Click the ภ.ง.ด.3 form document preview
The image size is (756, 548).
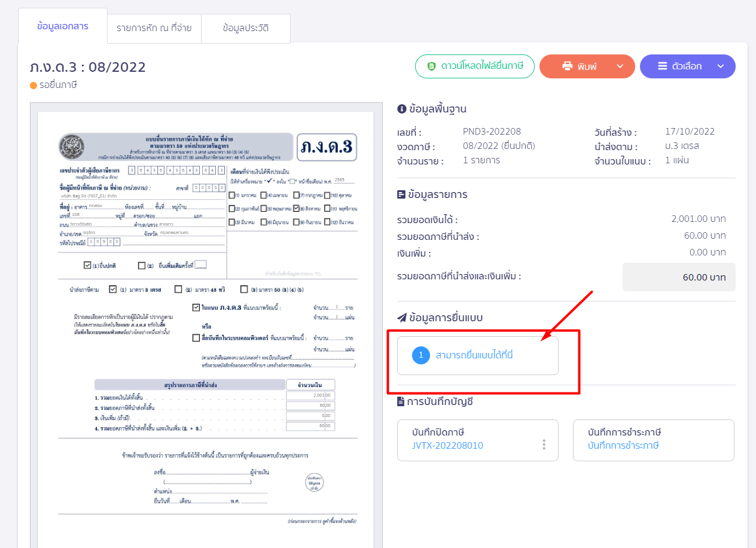click(206, 329)
